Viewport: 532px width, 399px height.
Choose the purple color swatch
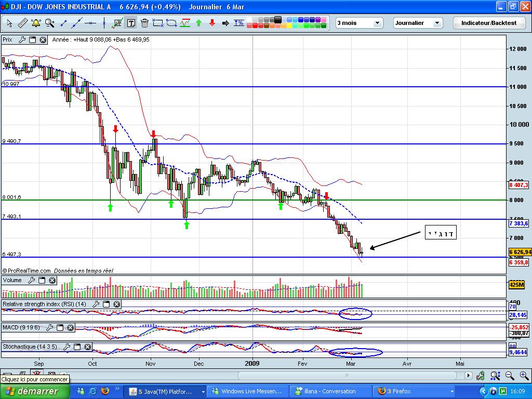coord(318,20)
